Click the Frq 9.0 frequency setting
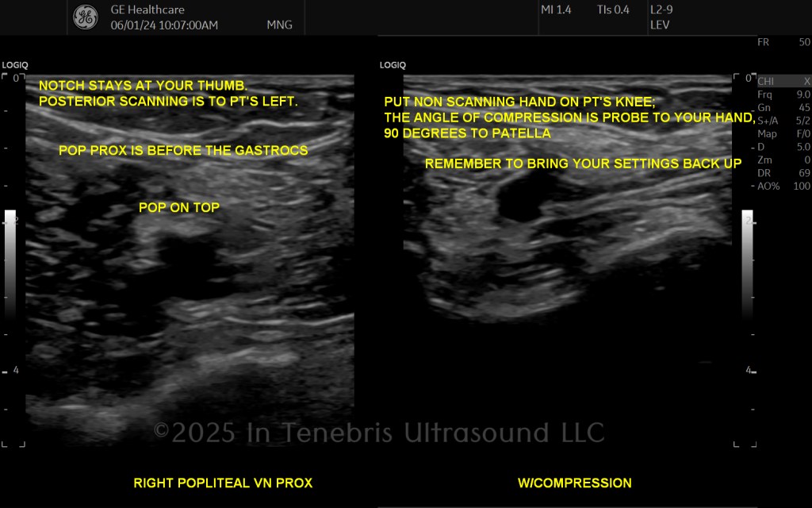This screenshot has height=508, width=812. point(784,94)
